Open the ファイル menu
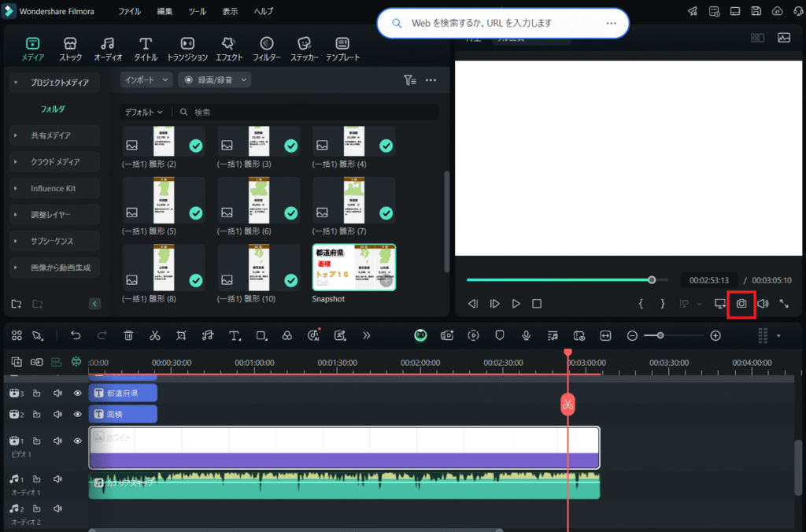Image resolution: width=806 pixels, height=532 pixels. pyautogui.click(x=129, y=12)
